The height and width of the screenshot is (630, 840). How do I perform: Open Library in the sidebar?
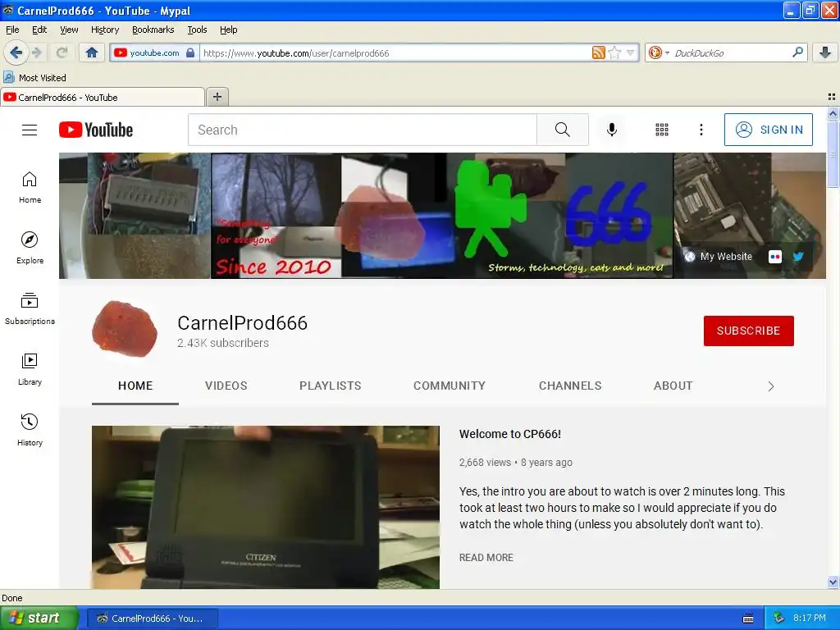point(30,370)
